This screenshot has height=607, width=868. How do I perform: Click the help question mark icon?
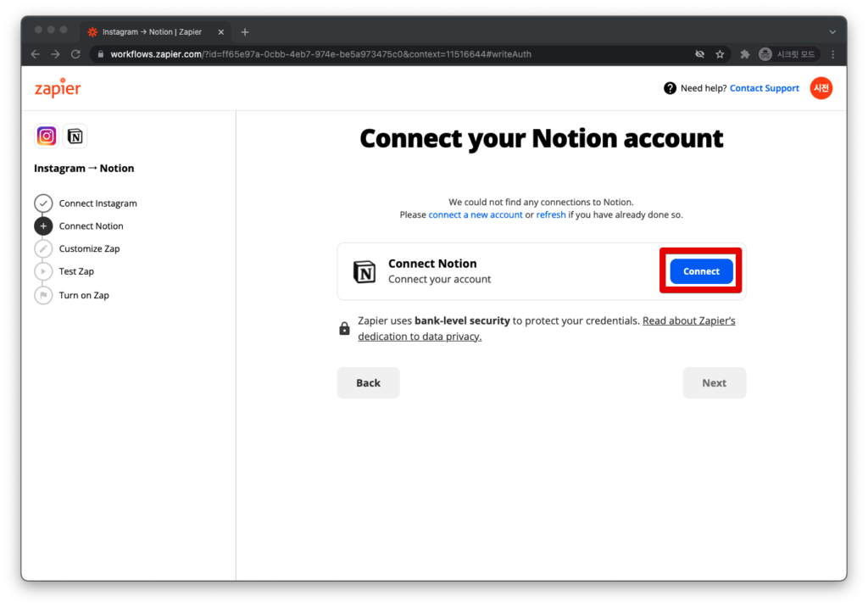click(x=670, y=88)
